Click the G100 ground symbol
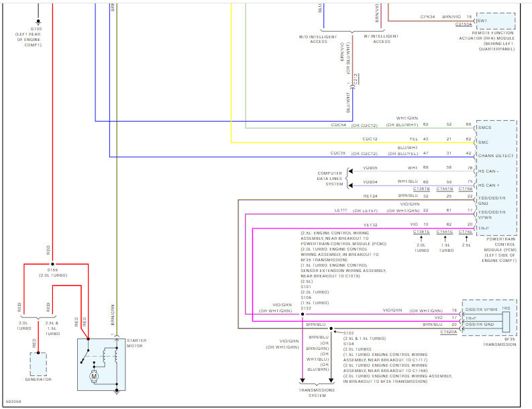532x409 pixels. coord(38,23)
